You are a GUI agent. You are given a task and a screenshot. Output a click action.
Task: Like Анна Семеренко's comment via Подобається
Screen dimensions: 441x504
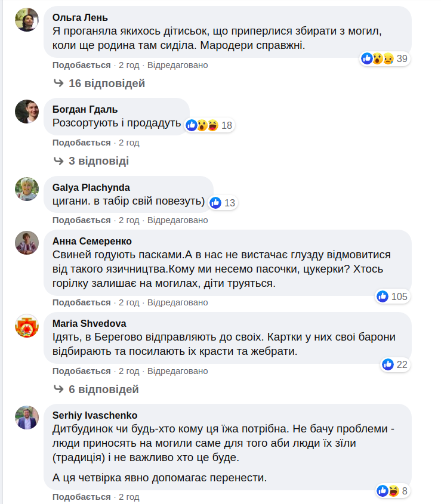click(82, 302)
